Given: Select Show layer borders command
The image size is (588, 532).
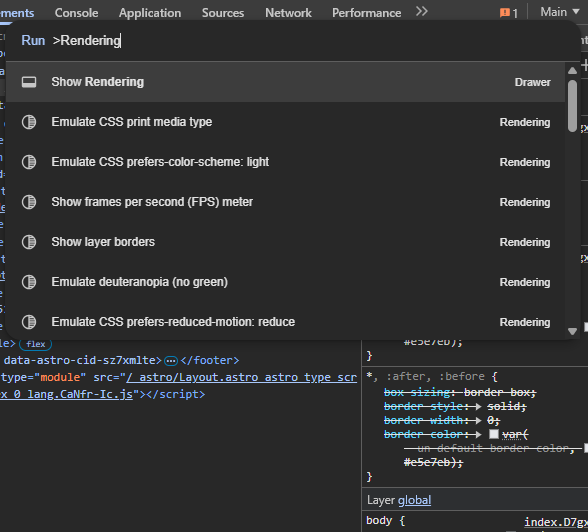Looking at the screenshot, I should click(x=286, y=242).
